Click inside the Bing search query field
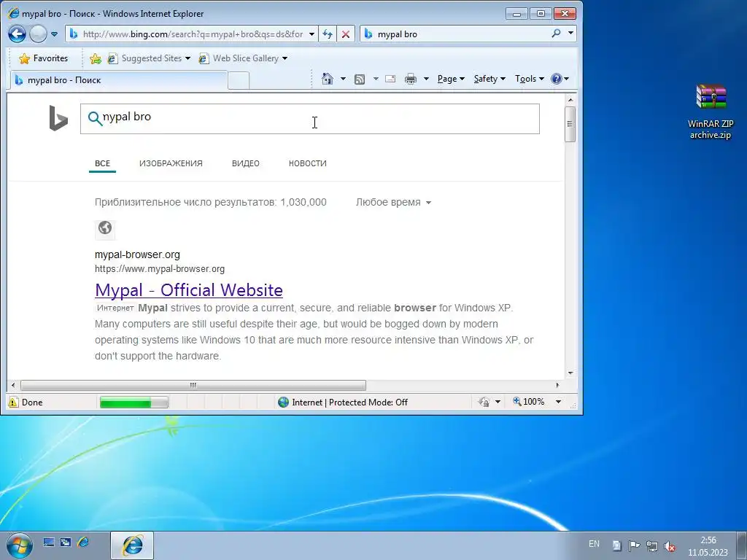The height and width of the screenshot is (560, 747). tap(309, 119)
